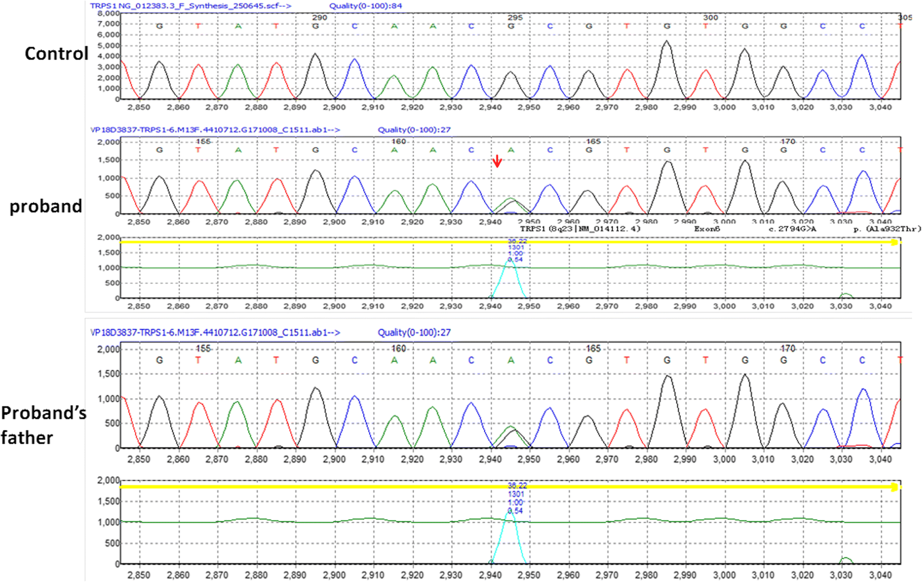
Task: Click the control file name TRPS1 NG_012383.3_F_Synthesis_250645.scf
Action: coord(190,6)
